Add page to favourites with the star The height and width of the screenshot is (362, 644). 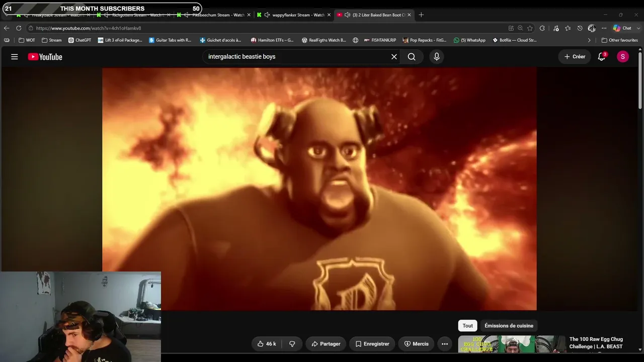click(530, 28)
